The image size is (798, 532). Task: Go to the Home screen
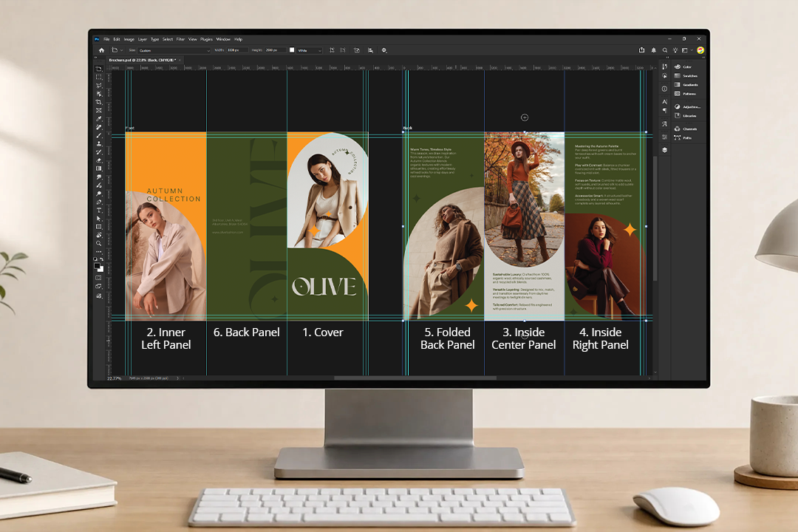(x=101, y=50)
